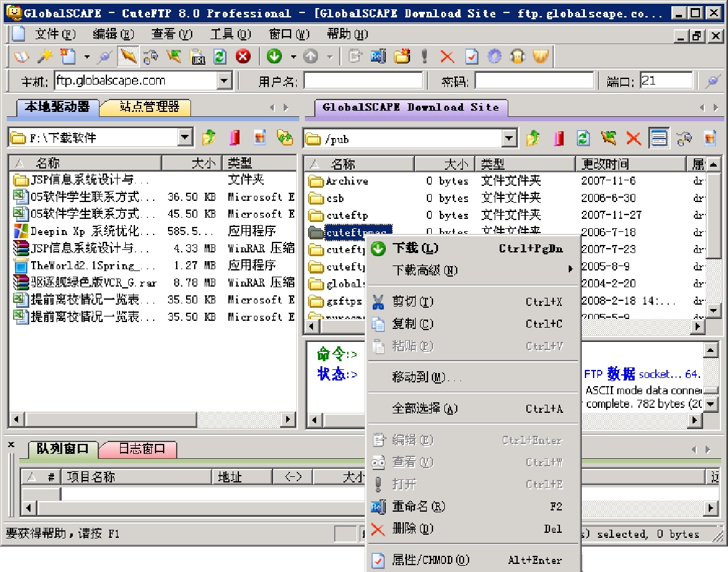The height and width of the screenshot is (572, 728).
Task: Open the 帮助 menu
Action: pyautogui.click(x=347, y=34)
